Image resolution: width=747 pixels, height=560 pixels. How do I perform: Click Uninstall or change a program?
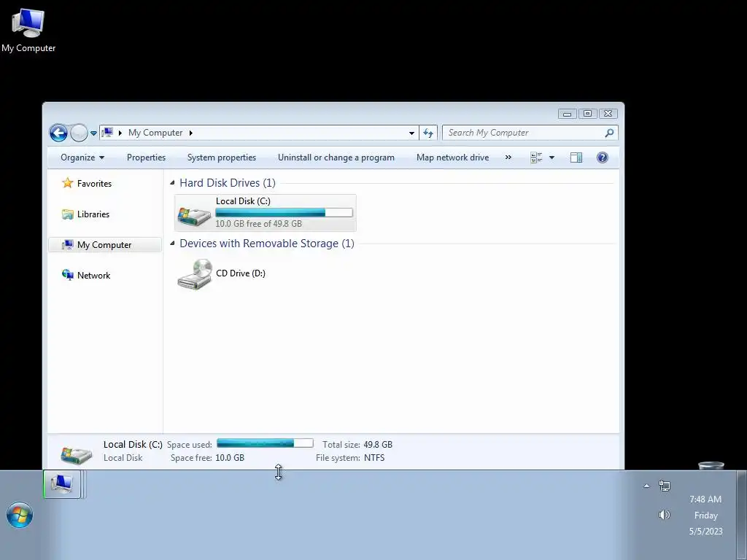tap(336, 157)
